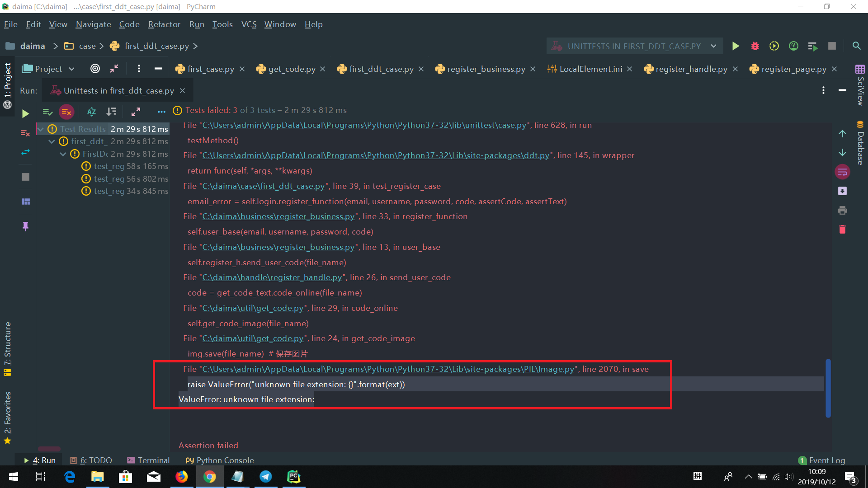
Task: Click the red Stop square button
Action: click(832, 46)
